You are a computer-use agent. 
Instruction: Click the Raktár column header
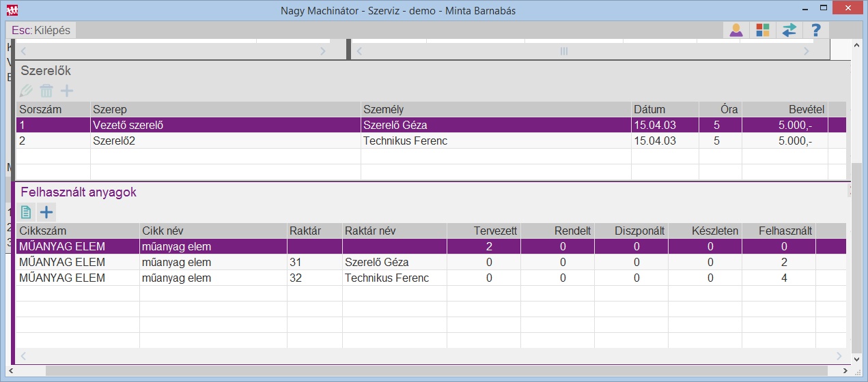[x=314, y=231]
